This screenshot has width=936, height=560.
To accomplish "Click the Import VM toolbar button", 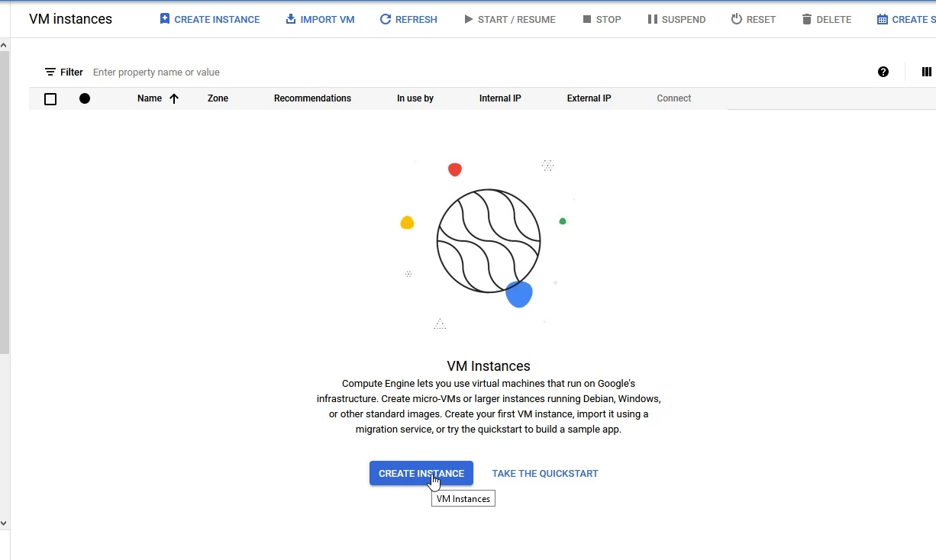I will click(x=320, y=19).
